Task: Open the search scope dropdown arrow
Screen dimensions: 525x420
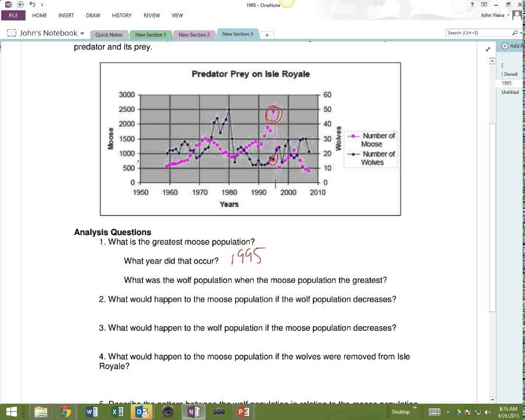Action: click(520, 33)
